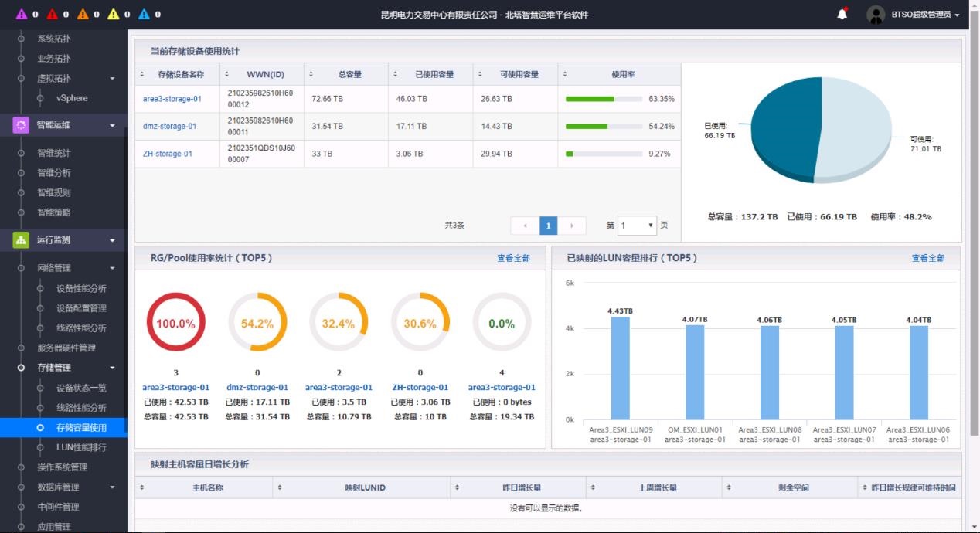Click 查看全部 in the RG/Pool panel
Screen dimensions: 980x533
click(513, 258)
